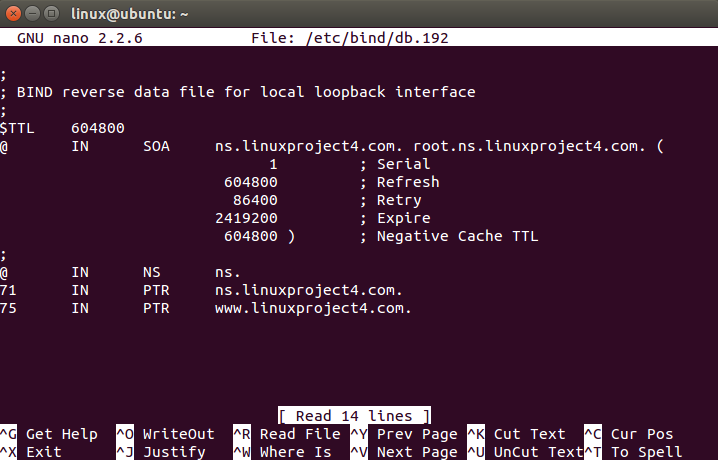718x460 pixels.
Task: Click the '^J Justify' shortcut
Action: [x=161, y=452]
